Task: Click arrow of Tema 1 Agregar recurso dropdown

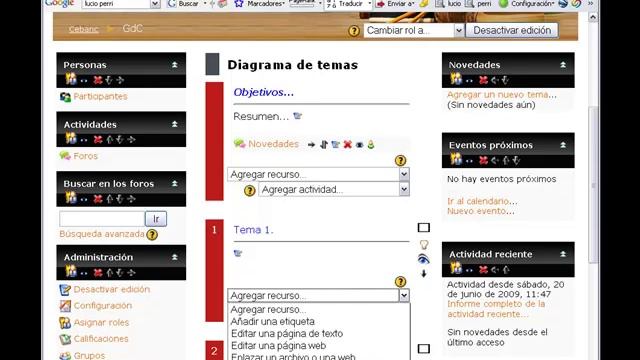Action: (x=404, y=296)
